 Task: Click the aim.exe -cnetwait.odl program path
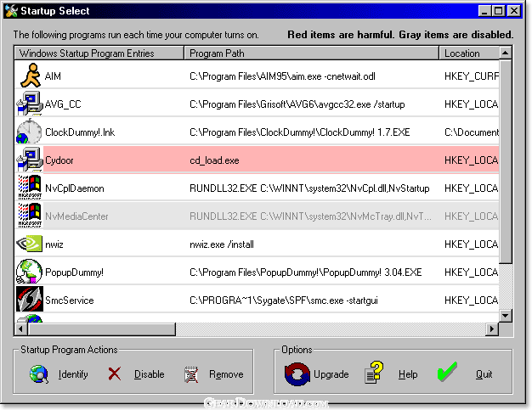(x=283, y=76)
